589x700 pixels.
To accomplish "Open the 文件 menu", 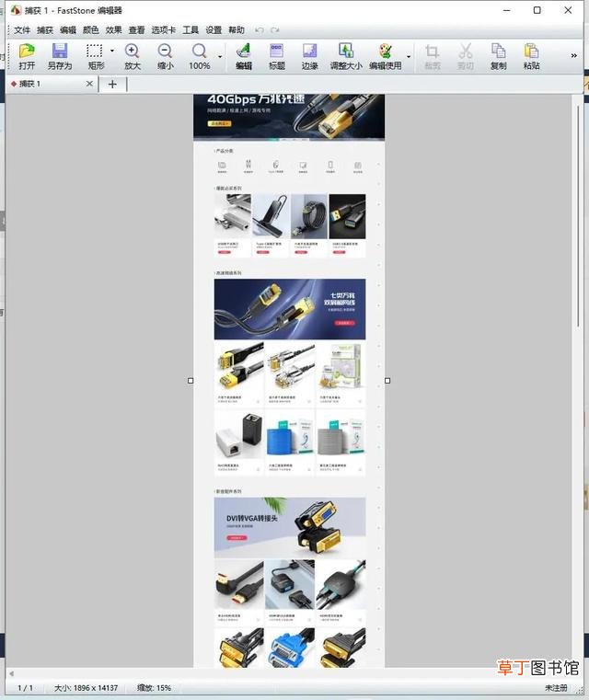I will pos(22,30).
